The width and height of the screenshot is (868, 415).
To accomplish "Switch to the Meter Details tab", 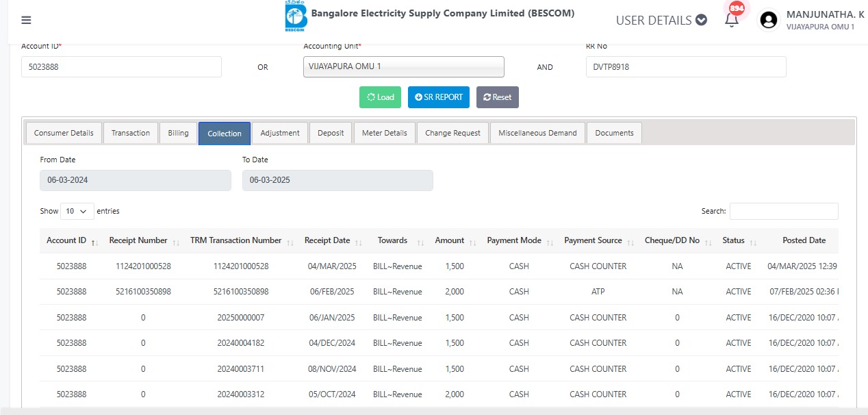I will pyautogui.click(x=385, y=133).
